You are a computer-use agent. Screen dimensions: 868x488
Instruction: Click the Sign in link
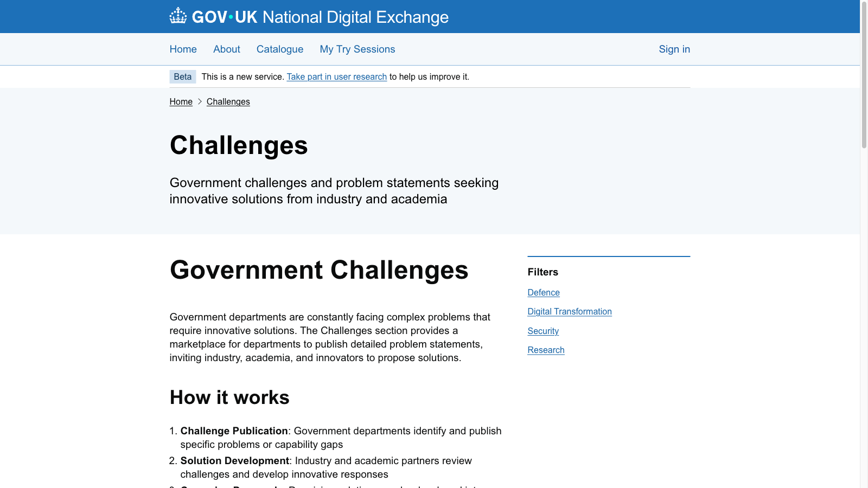(674, 49)
